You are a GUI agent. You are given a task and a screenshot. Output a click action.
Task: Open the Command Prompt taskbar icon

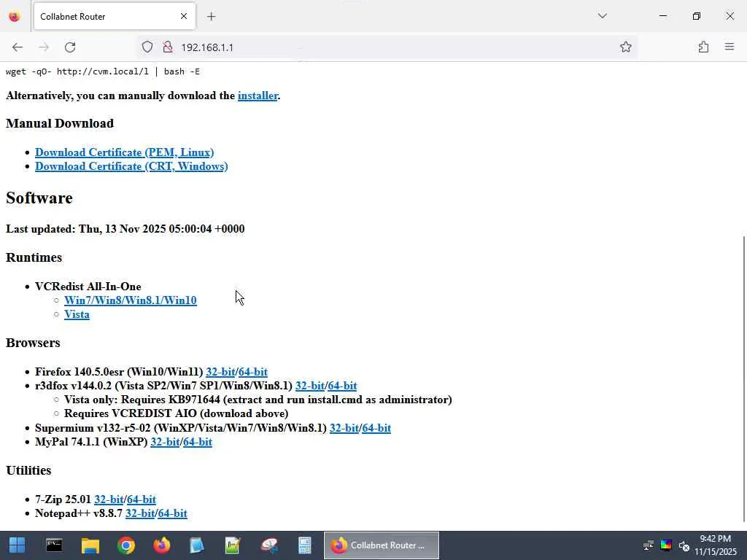(x=54, y=545)
